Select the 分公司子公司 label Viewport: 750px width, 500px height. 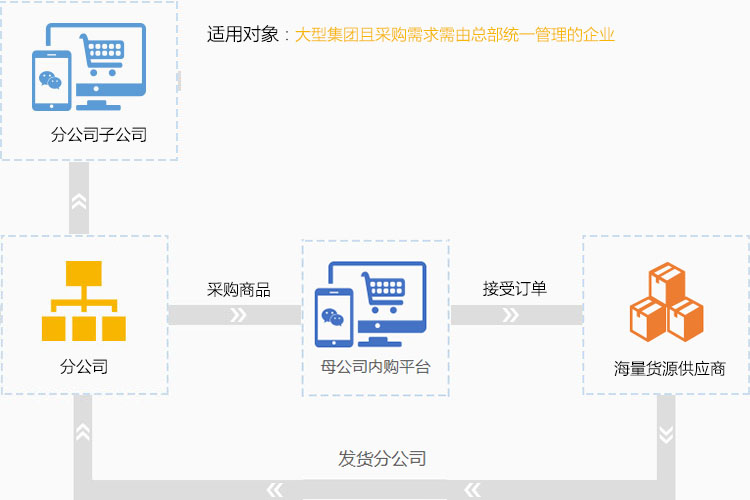pos(99,134)
